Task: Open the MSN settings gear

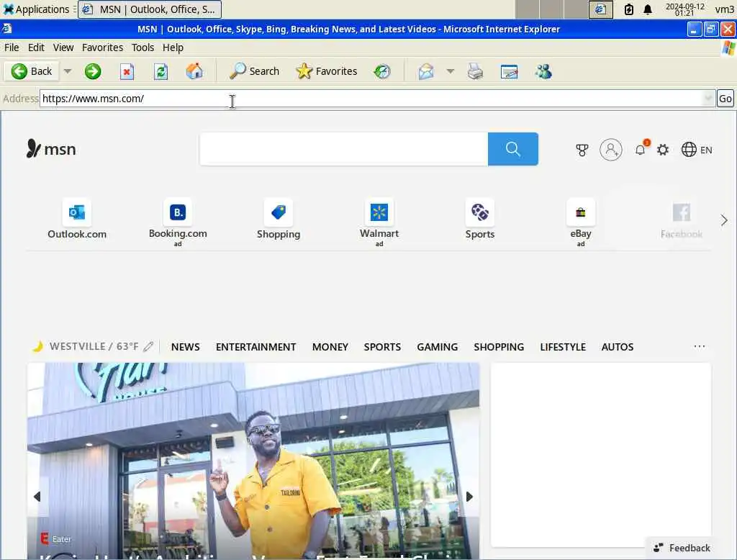Action: (663, 150)
